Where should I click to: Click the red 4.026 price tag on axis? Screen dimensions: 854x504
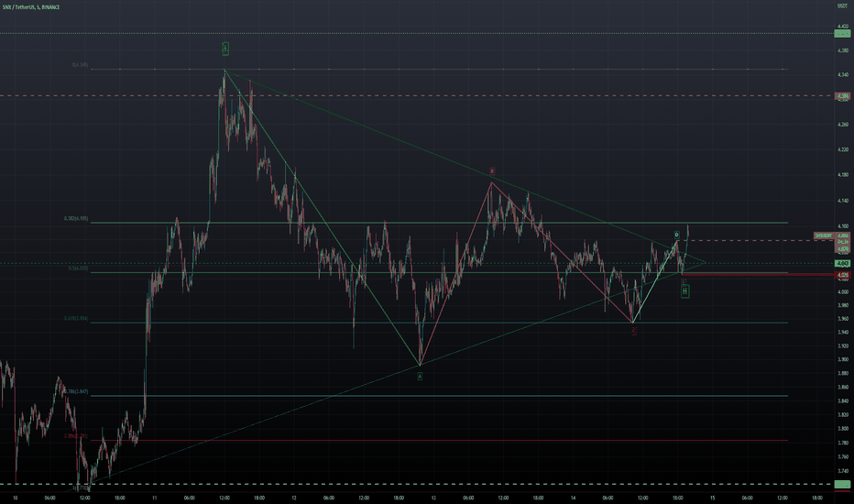843,275
